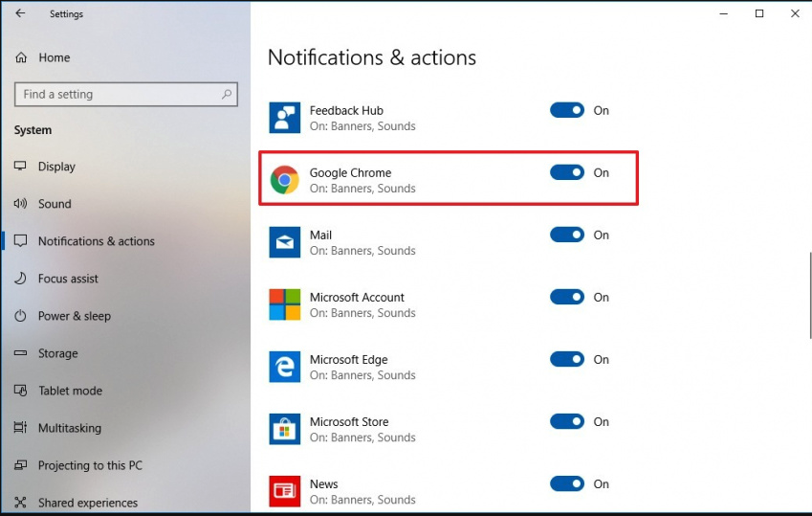This screenshot has width=812, height=516.
Task: Toggle the News notifications switch
Action: point(567,483)
